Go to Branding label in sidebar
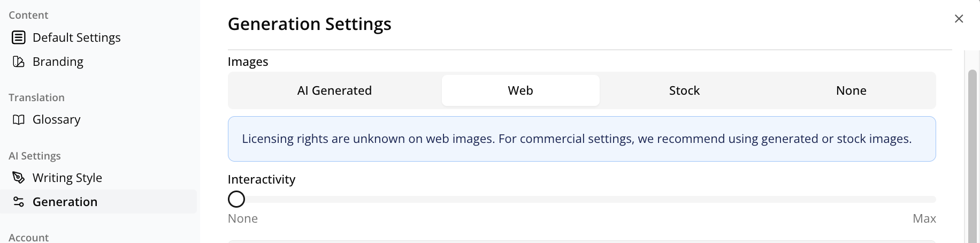Viewport: 980px width, 243px height. (x=58, y=62)
